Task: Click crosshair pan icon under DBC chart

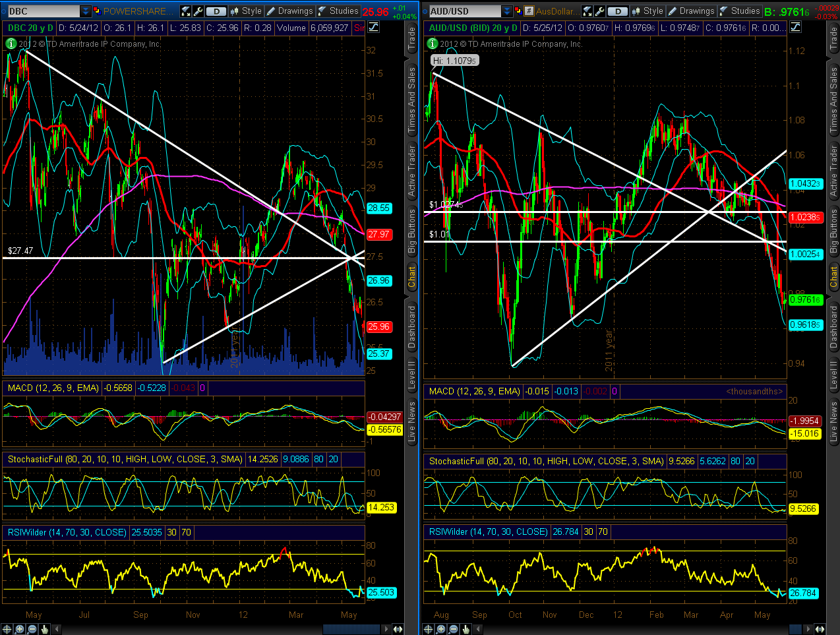Action: [x=7, y=629]
